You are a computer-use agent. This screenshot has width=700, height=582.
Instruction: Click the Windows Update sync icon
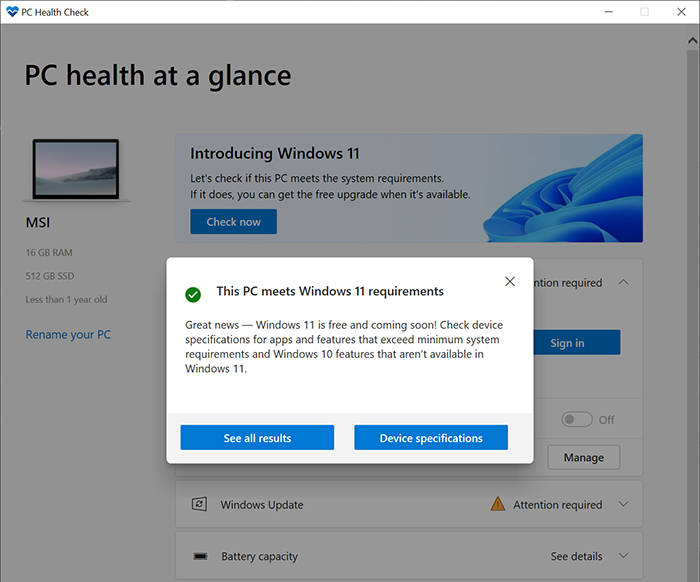coord(199,504)
